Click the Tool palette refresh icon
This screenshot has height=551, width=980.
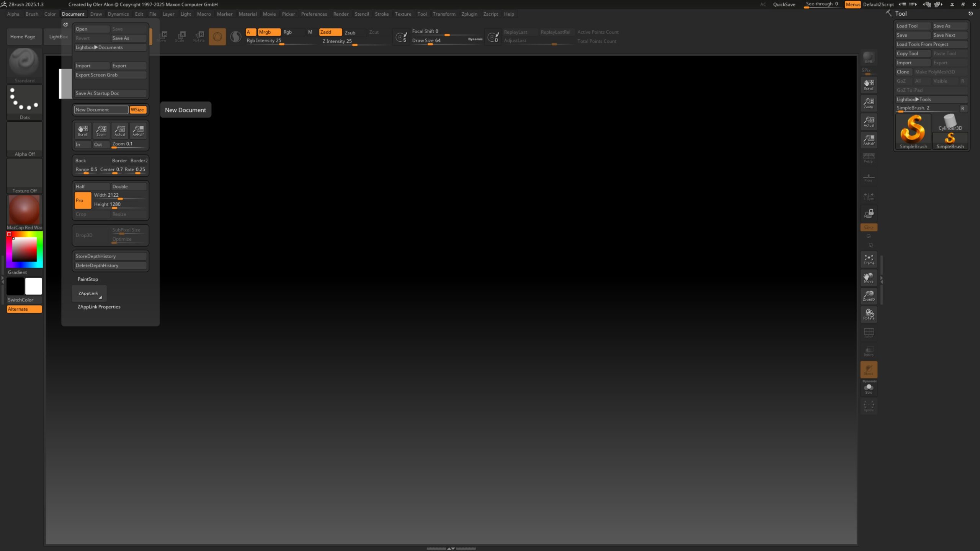tap(970, 13)
